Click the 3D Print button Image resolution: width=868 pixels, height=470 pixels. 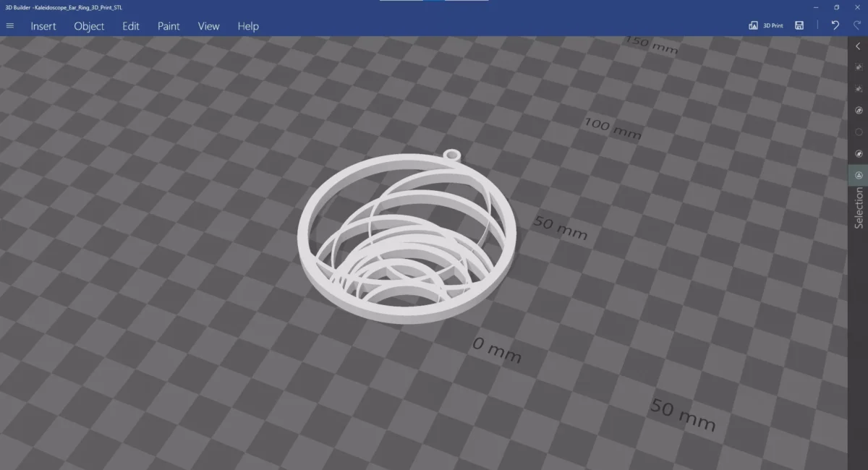(x=766, y=25)
